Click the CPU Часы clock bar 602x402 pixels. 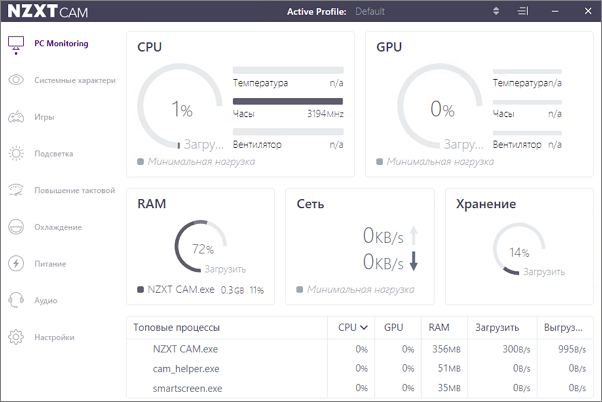tap(288, 101)
